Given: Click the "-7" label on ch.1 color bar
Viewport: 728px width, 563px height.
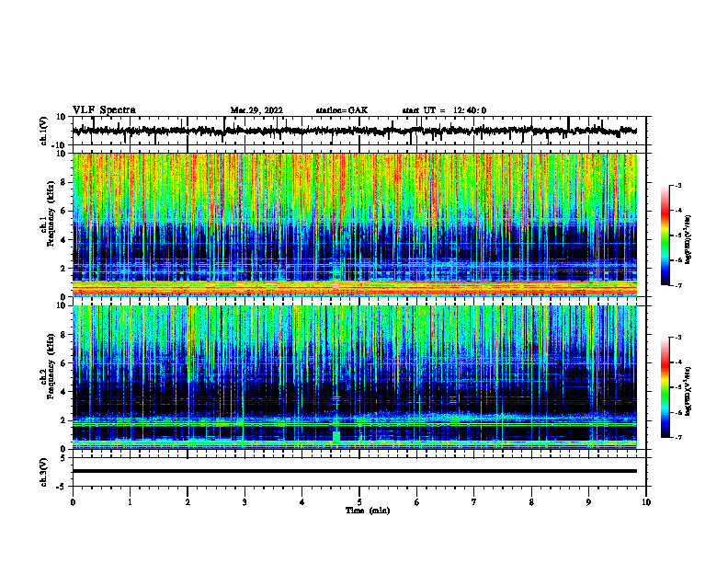Looking at the screenshot, I should click(677, 285).
